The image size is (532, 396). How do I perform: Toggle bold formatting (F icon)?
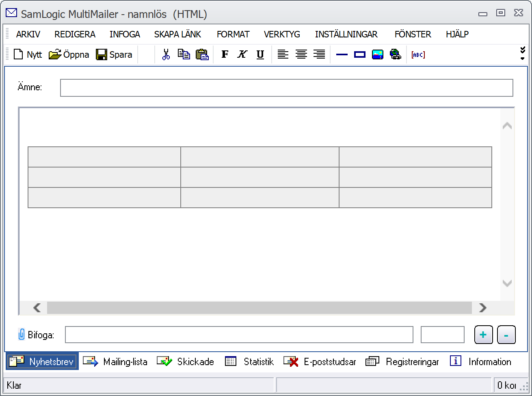(x=225, y=54)
